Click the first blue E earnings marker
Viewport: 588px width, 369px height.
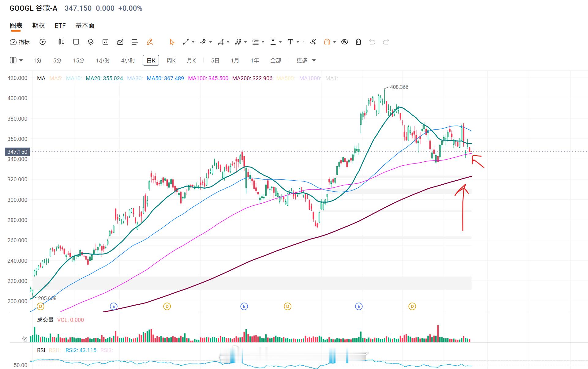click(x=114, y=306)
